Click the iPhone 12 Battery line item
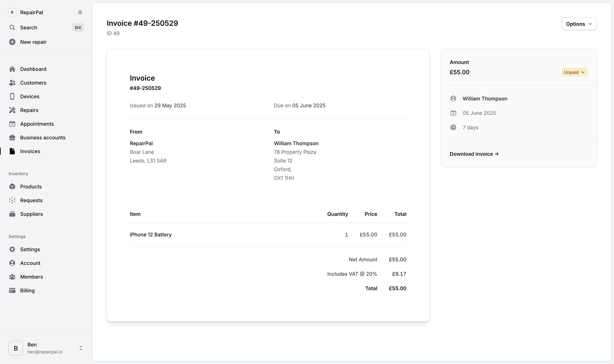This screenshot has width=614, height=364. point(151,235)
